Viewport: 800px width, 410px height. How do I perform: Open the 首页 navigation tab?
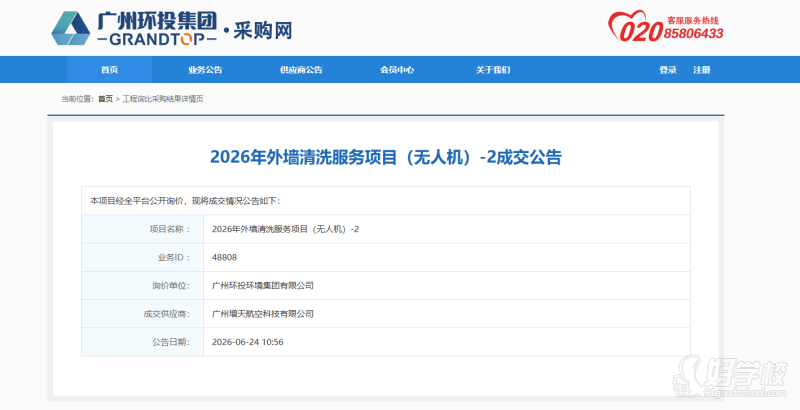coord(109,70)
